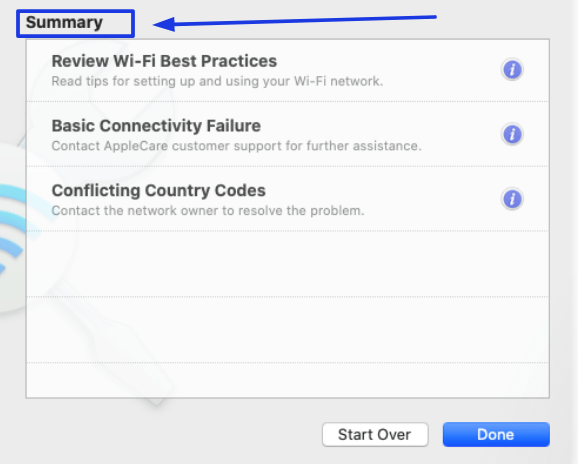This screenshot has width=578, height=464.
Task: Click the Summary heading label
Action: (x=64, y=23)
